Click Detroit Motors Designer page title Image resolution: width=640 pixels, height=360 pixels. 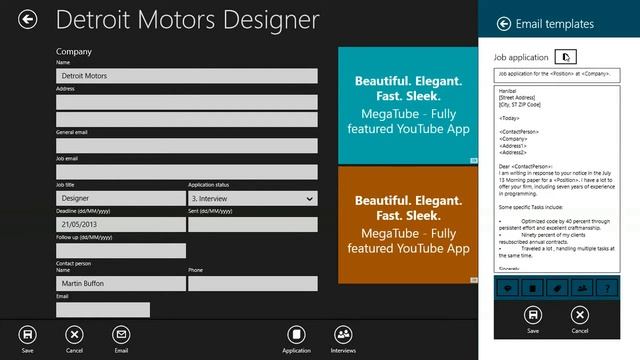[187, 20]
